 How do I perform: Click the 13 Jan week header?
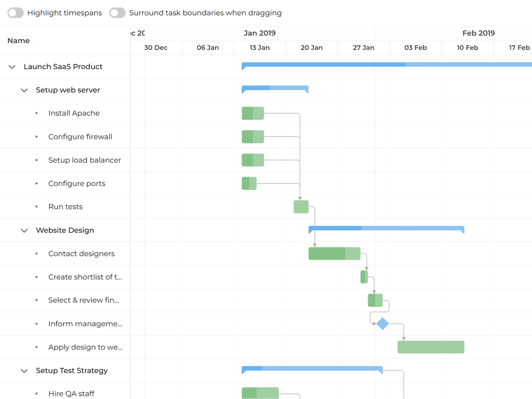click(259, 48)
